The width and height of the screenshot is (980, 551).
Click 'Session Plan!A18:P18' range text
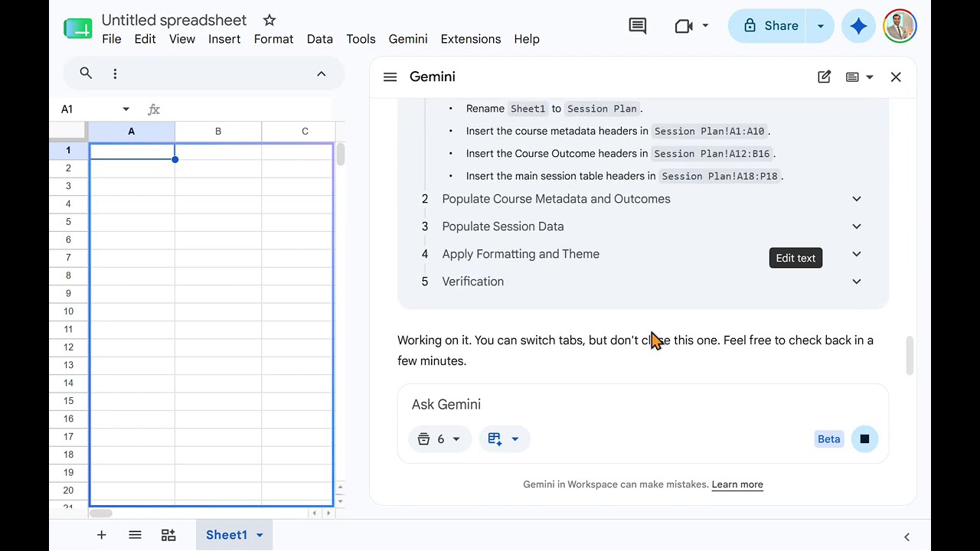tap(720, 176)
